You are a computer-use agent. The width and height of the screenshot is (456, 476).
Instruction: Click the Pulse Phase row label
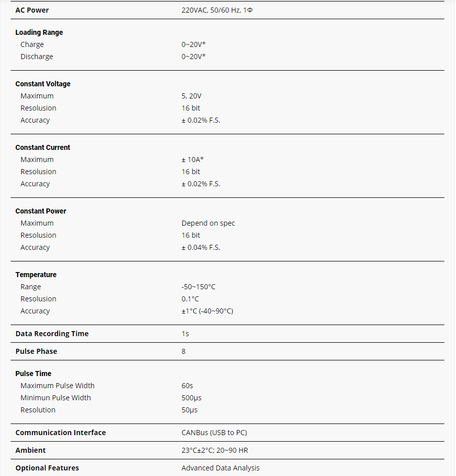pyautogui.click(x=36, y=351)
